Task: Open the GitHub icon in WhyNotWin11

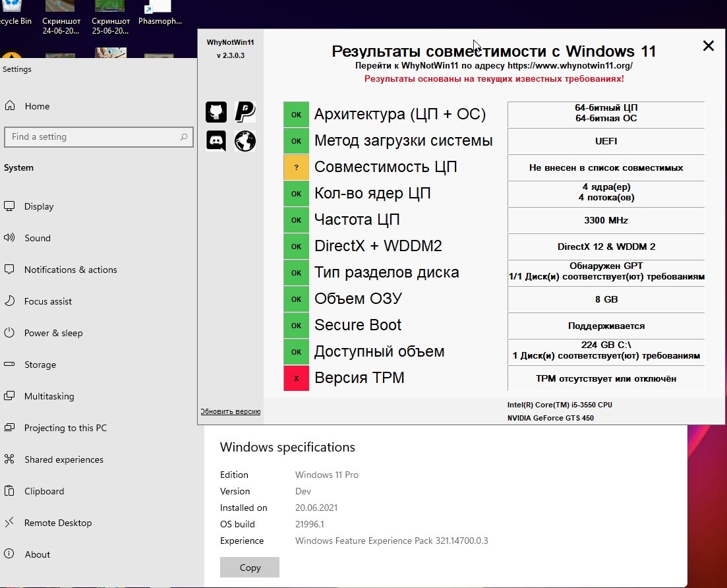Action: 216,112
